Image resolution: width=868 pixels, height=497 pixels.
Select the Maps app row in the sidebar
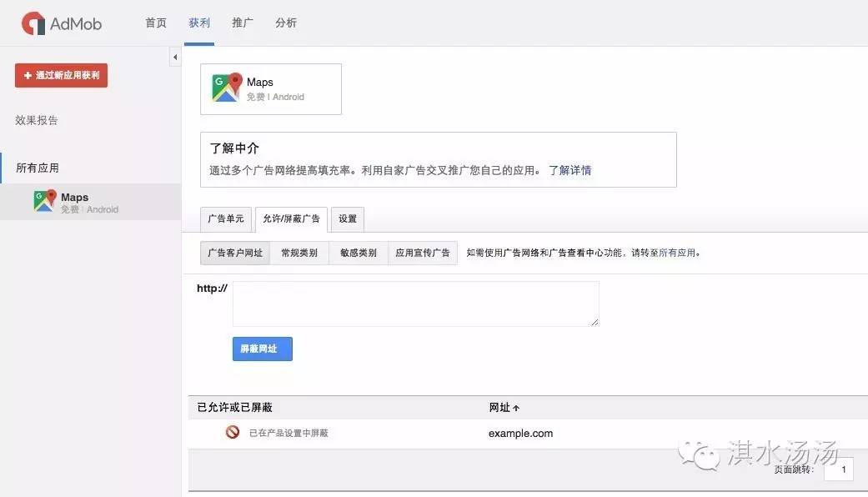(91, 202)
